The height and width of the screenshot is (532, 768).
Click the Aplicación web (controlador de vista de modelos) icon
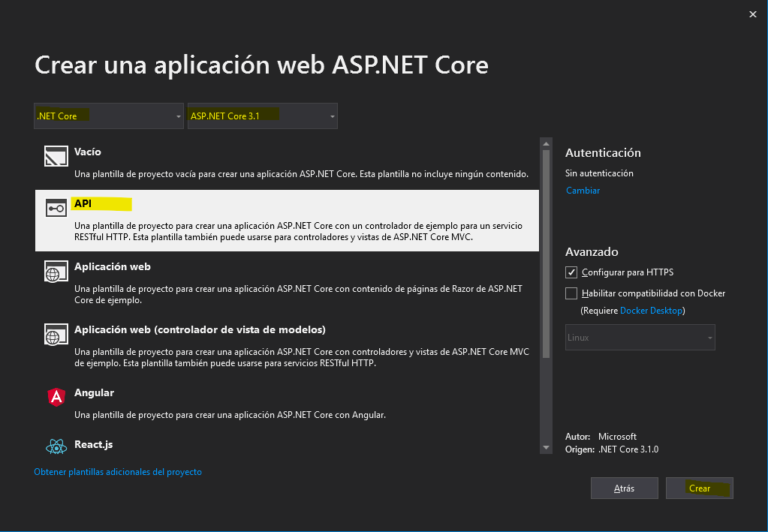[56, 335]
